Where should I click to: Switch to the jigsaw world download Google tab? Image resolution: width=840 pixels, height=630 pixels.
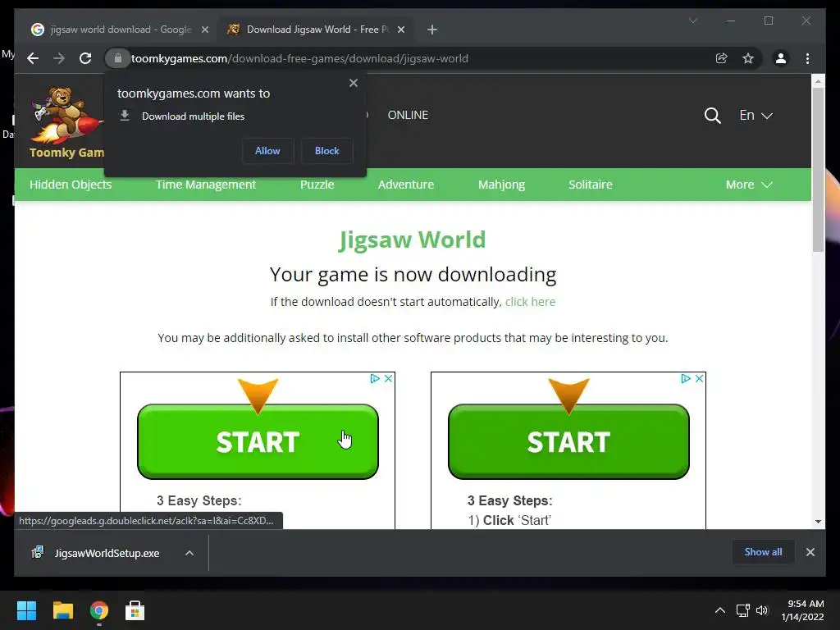tap(120, 30)
